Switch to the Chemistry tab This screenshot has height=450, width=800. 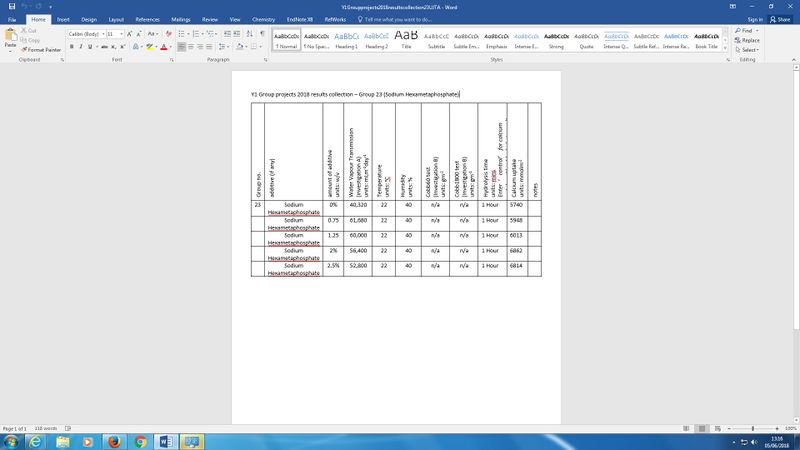263,19
